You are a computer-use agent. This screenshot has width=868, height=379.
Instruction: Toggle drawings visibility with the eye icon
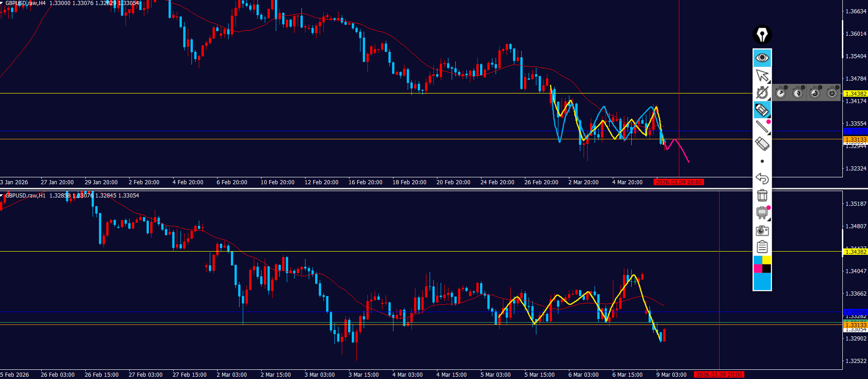click(762, 58)
